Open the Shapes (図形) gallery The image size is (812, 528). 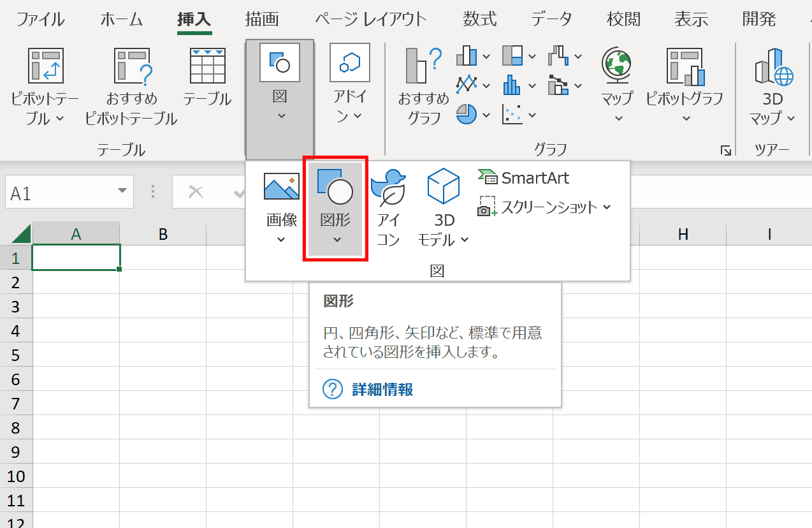coord(335,209)
